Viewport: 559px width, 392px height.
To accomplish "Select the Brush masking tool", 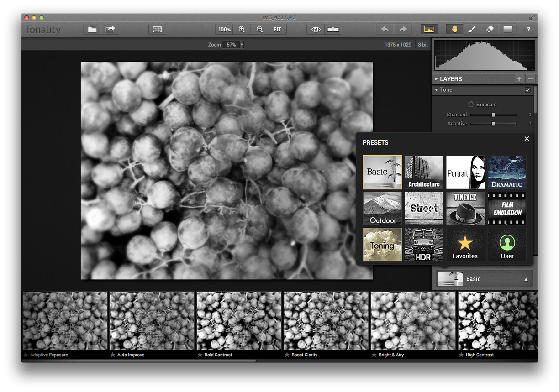I will [472, 29].
